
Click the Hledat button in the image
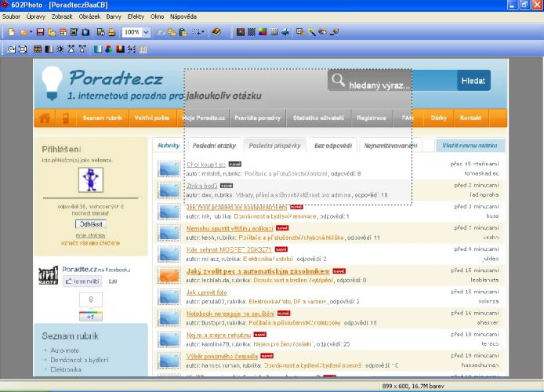pyautogui.click(x=473, y=81)
